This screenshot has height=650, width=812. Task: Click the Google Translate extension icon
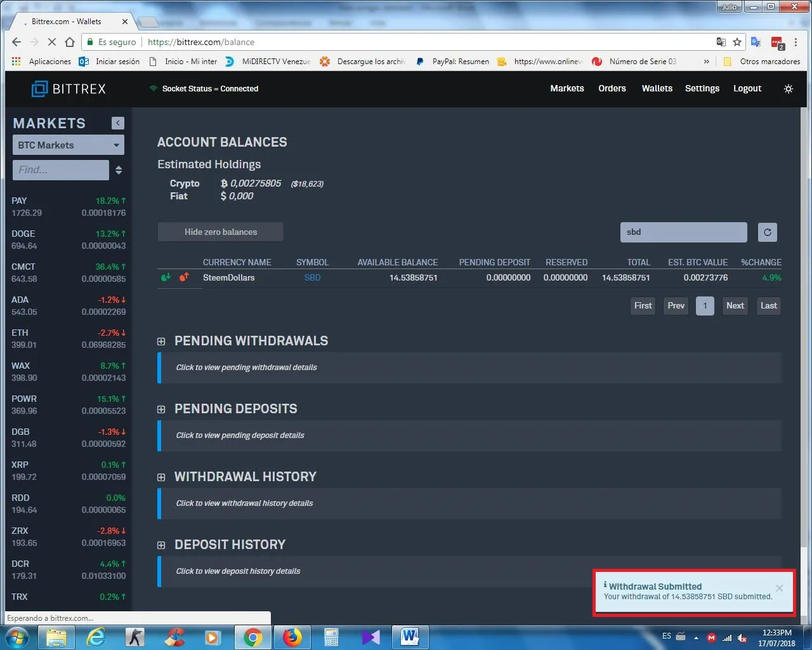(x=756, y=42)
